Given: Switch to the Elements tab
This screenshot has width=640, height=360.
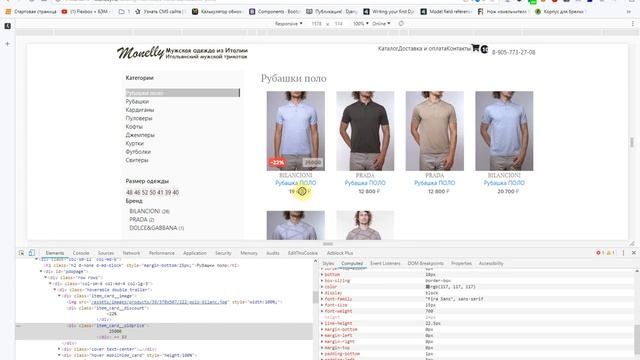Looking at the screenshot, I should (55, 253).
